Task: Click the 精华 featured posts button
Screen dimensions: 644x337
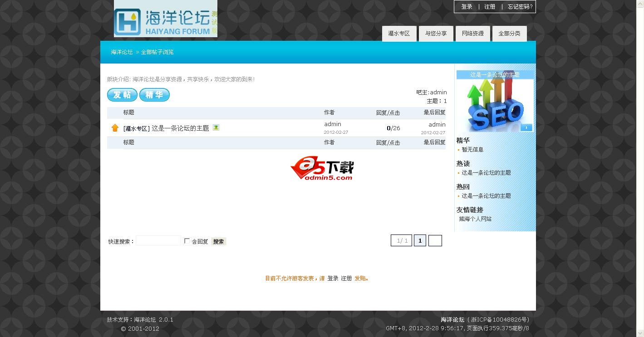Action: tap(154, 95)
